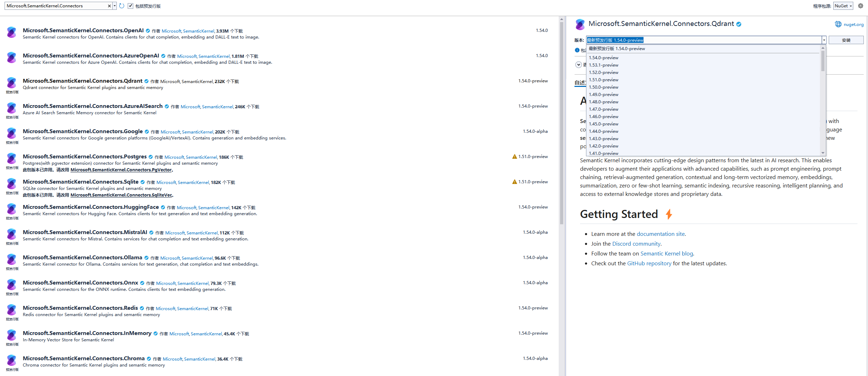Open the nuget.org link
868x376 pixels.
pos(854,25)
